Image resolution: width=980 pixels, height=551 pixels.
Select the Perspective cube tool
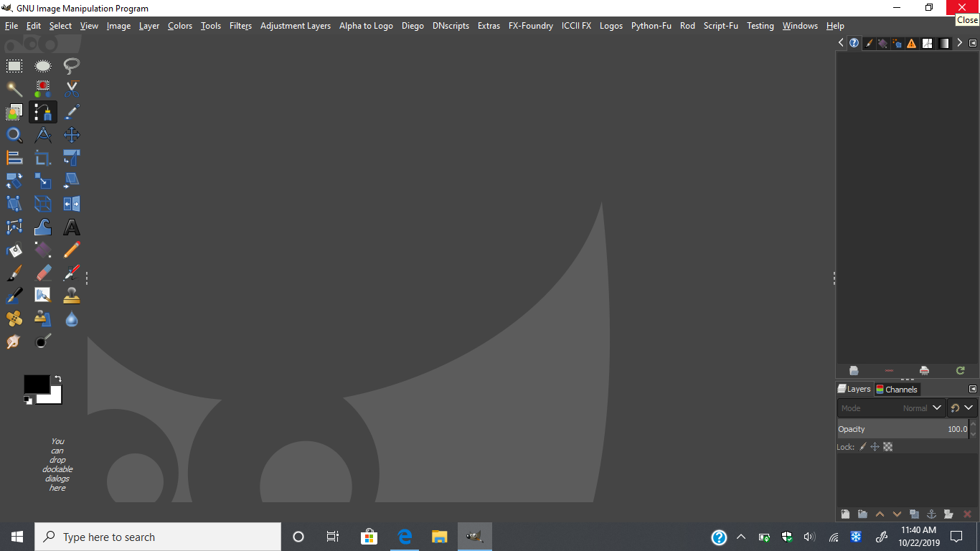[x=43, y=204]
